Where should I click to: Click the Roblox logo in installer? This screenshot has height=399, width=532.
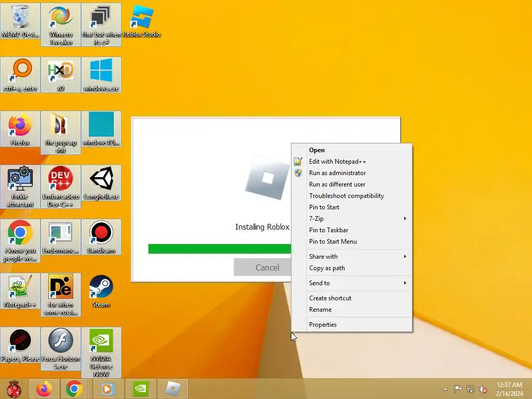point(268,178)
